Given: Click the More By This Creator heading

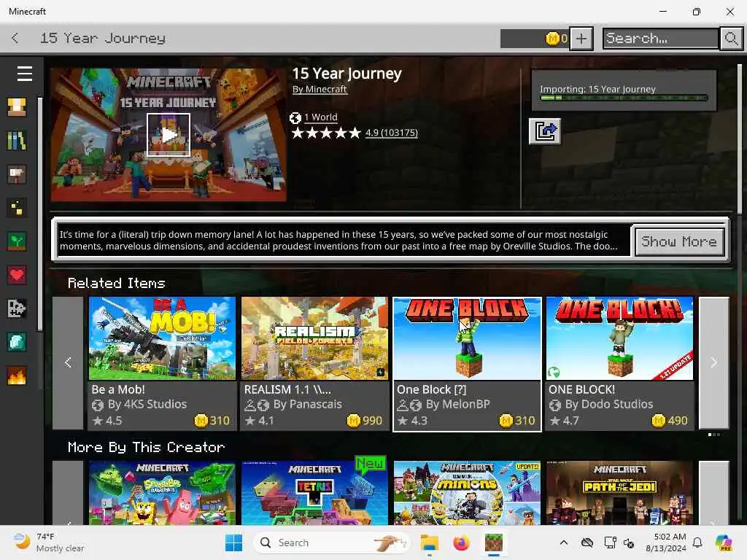Looking at the screenshot, I should [146, 447].
